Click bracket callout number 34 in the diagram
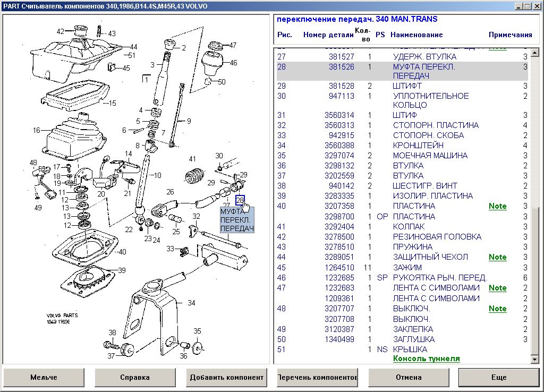The width and height of the screenshot is (544, 392). tap(191, 303)
